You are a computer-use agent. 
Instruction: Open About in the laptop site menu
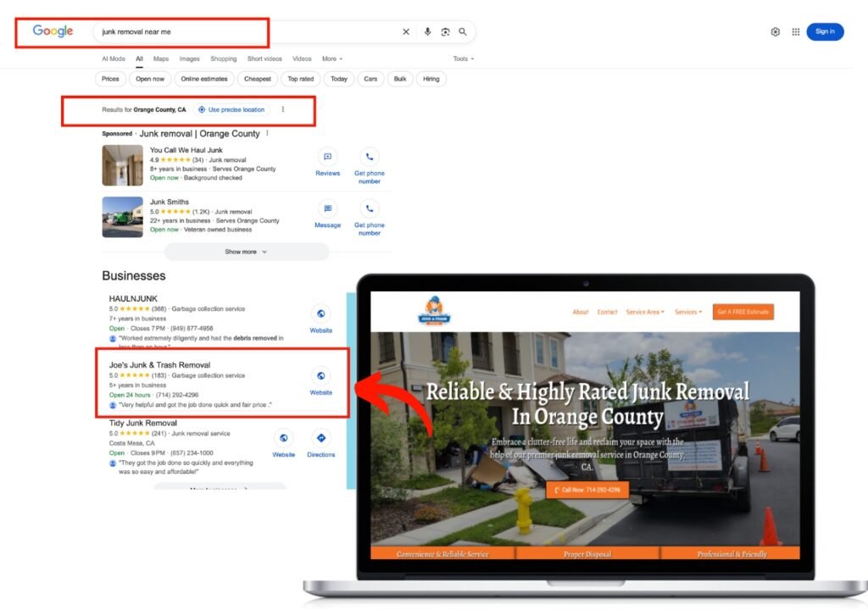[581, 312]
